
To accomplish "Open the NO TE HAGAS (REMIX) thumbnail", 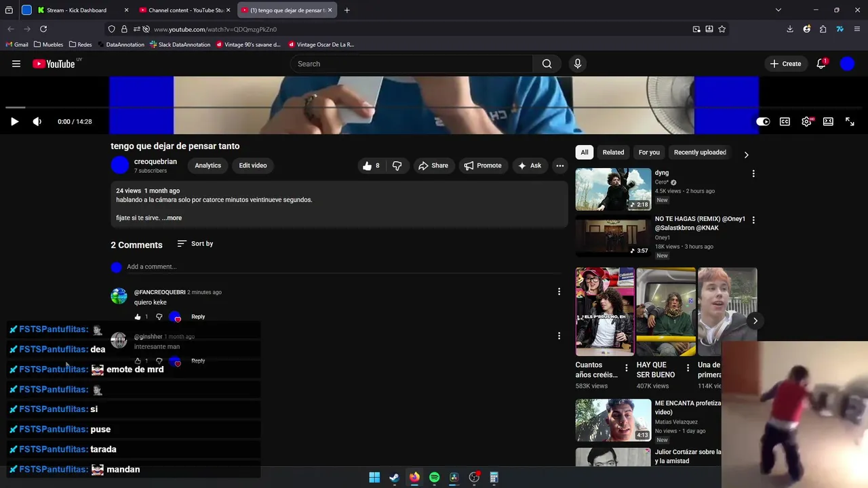I will 613,236.
